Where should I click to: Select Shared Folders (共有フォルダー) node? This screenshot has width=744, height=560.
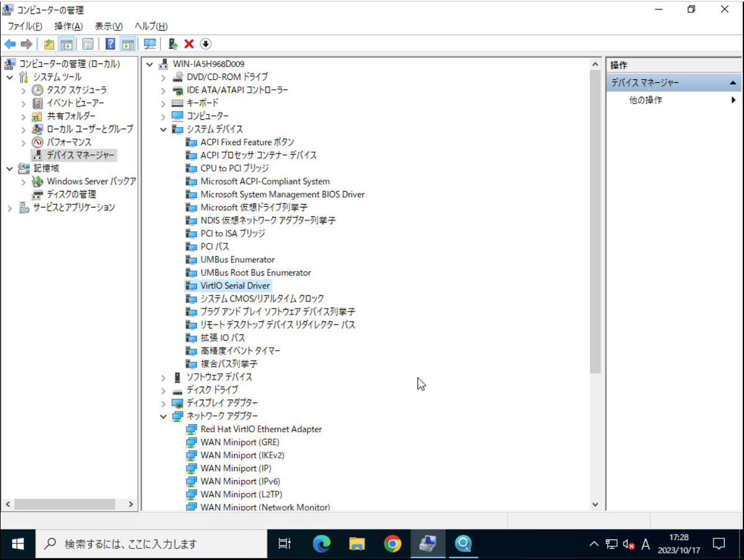tap(71, 116)
